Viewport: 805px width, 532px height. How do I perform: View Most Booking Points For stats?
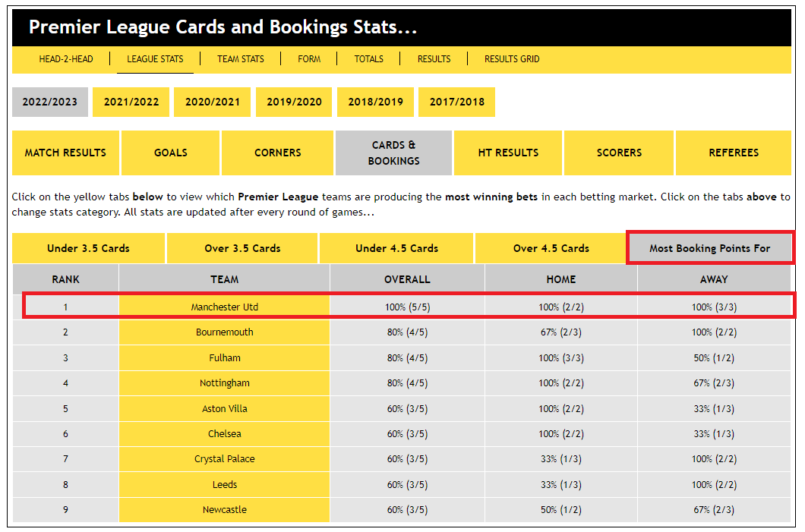point(710,248)
